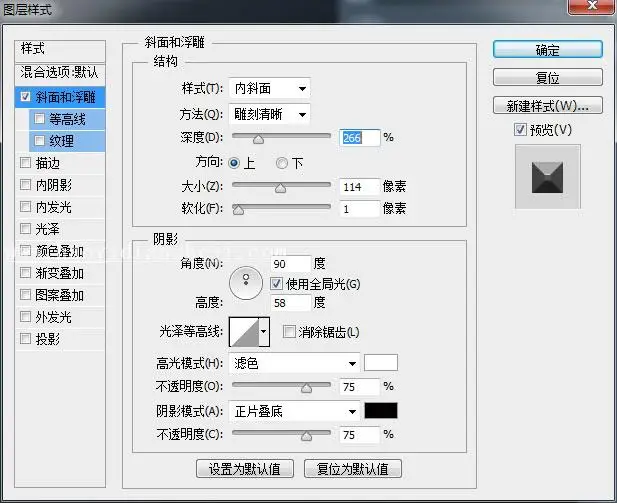Close the 图层样式 dialog window
Screen dimensions: 617x503
point(591,6)
